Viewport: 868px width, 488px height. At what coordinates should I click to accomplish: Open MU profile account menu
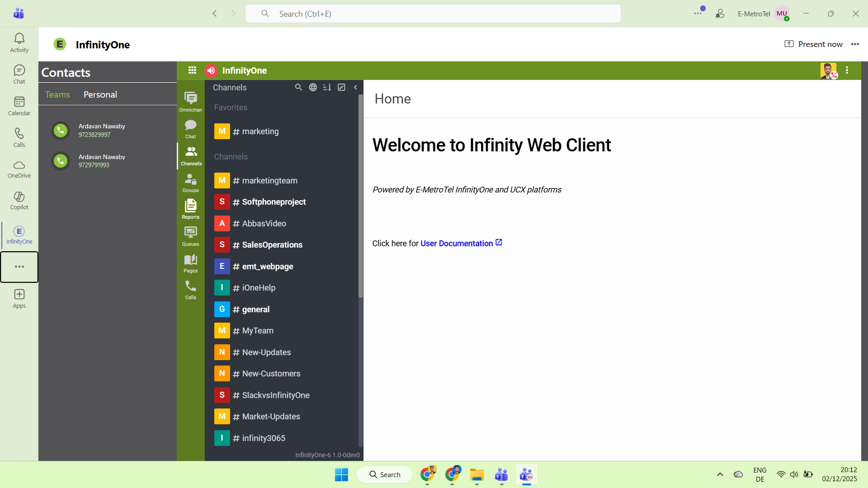tap(782, 14)
